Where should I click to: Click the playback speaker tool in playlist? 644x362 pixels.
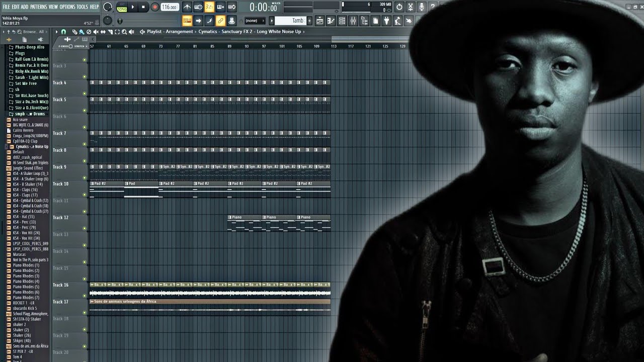(131, 32)
